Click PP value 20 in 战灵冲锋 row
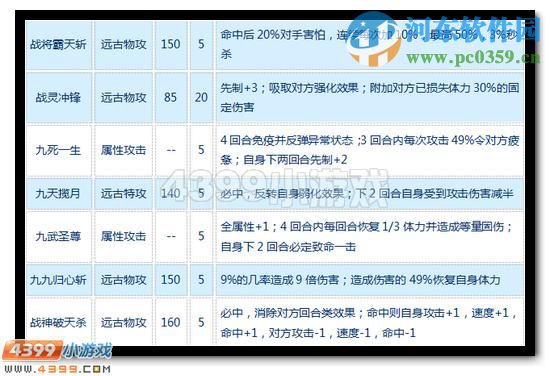The height and width of the screenshot is (376, 550). click(x=201, y=97)
